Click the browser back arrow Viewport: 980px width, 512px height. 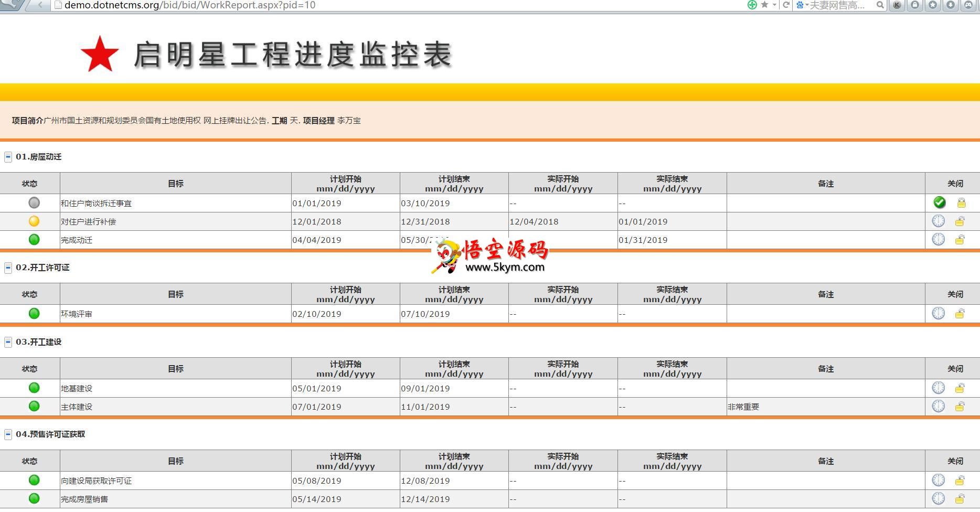pos(40,5)
